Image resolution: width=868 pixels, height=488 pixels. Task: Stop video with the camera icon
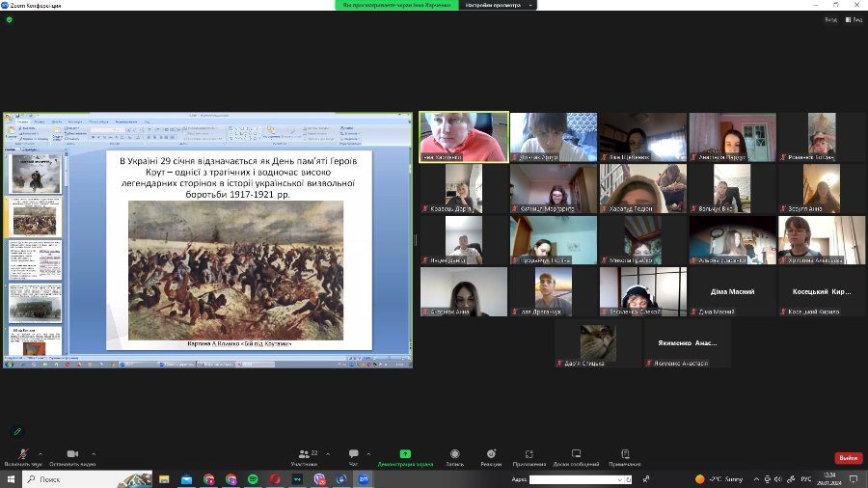(72, 453)
